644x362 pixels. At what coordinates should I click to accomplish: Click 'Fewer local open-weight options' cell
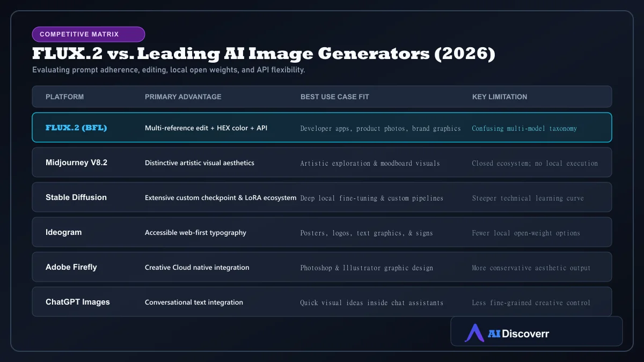526,233
